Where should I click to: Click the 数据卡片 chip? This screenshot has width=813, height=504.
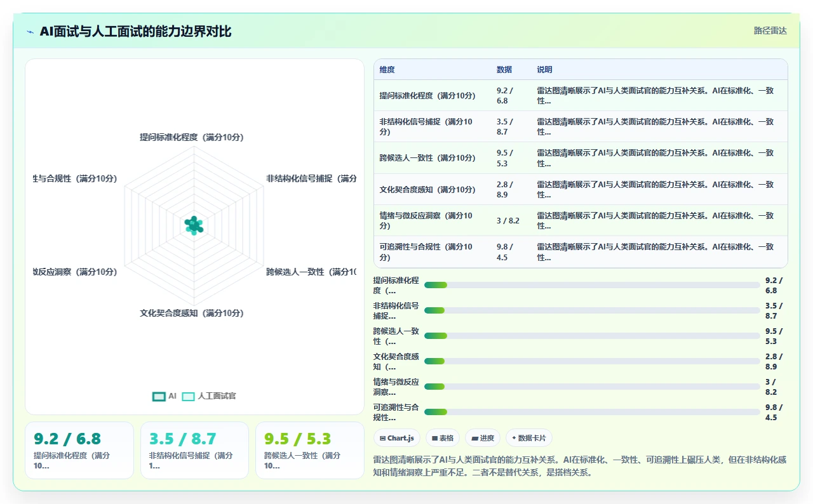(529, 438)
